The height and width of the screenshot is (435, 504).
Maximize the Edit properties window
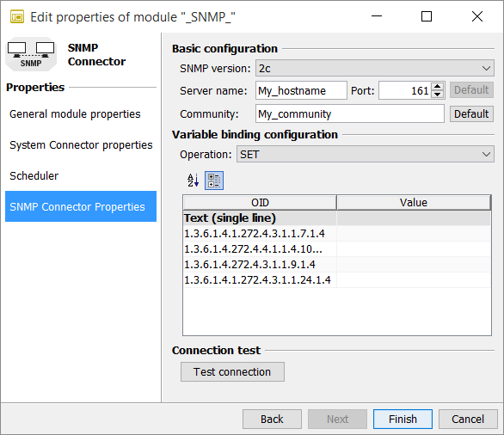click(x=427, y=16)
